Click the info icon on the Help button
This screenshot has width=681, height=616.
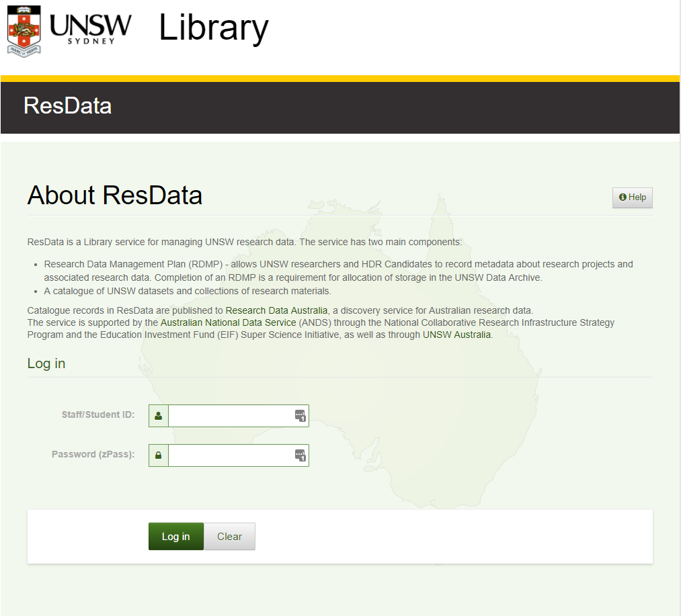pyautogui.click(x=623, y=197)
